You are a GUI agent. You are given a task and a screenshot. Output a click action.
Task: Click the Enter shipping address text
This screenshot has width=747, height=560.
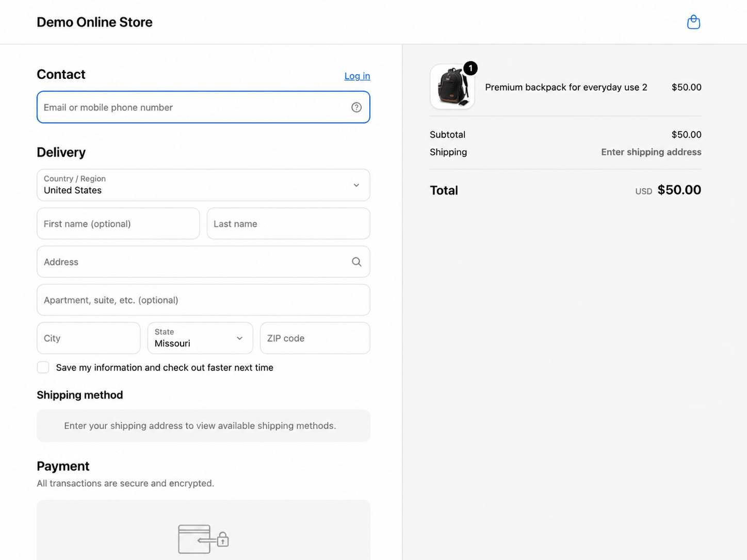click(x=651, y=152)
